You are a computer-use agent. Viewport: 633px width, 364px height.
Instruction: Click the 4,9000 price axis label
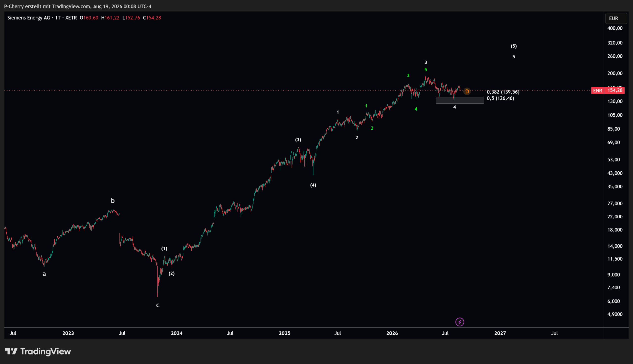[x=615, y=314]
